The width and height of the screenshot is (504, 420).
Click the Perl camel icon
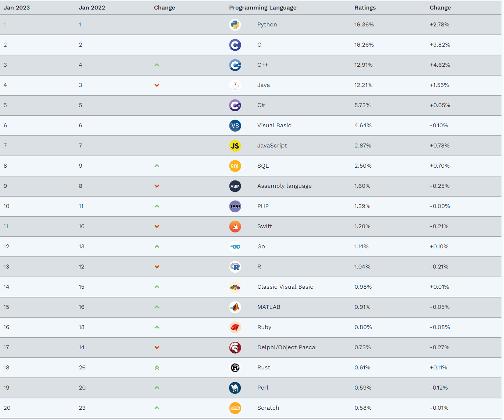pyautogui.click(x=235, y=388)
